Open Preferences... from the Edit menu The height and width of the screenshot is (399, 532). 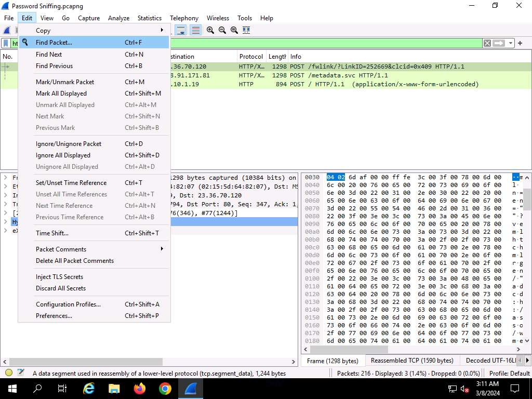click(54, 315)
